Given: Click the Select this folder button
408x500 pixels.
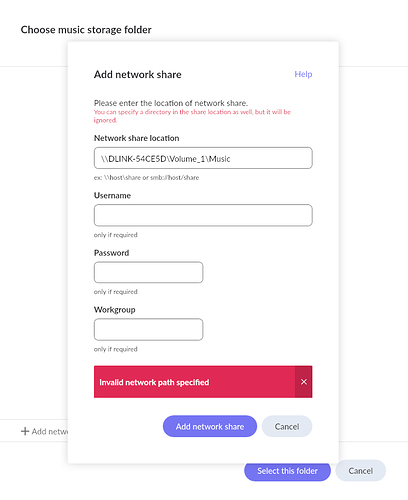Looking at the screenshot, I should [287, 471].
